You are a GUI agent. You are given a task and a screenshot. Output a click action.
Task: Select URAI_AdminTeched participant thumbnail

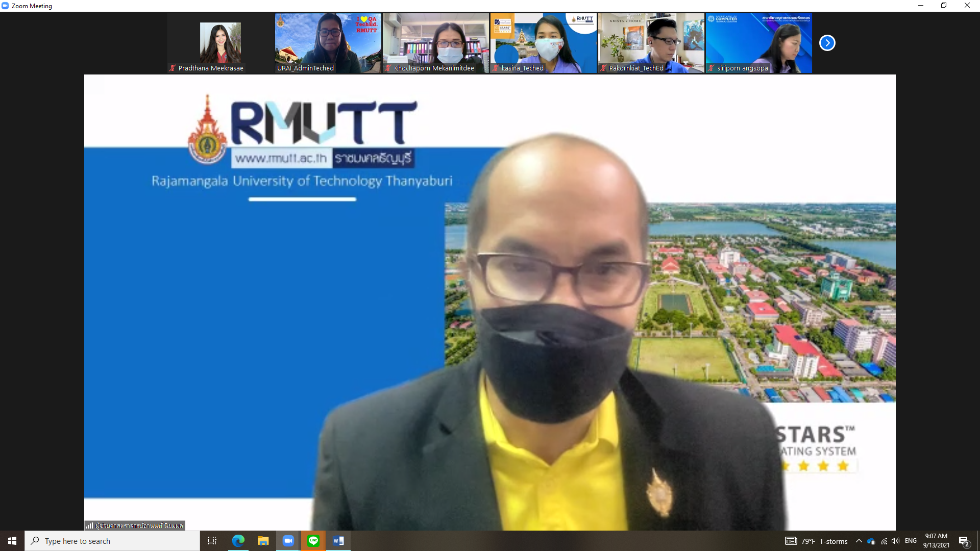click(328, 43)
